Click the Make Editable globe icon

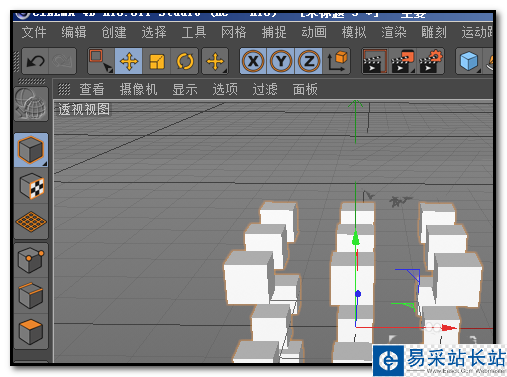click(x=31, y=104)
